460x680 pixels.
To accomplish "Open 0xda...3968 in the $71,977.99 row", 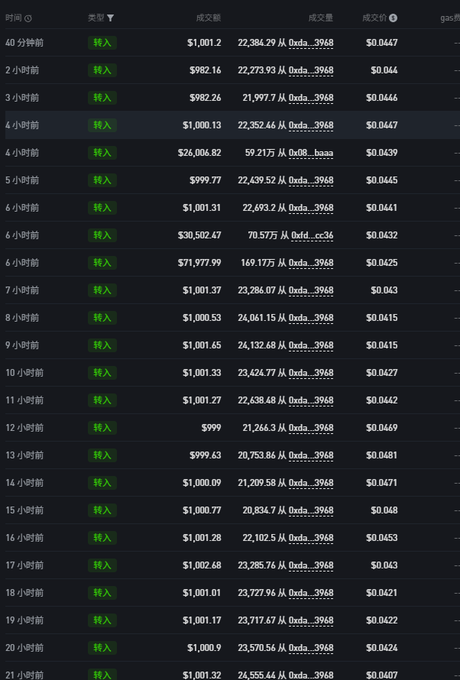I will (x=311, y=263).
